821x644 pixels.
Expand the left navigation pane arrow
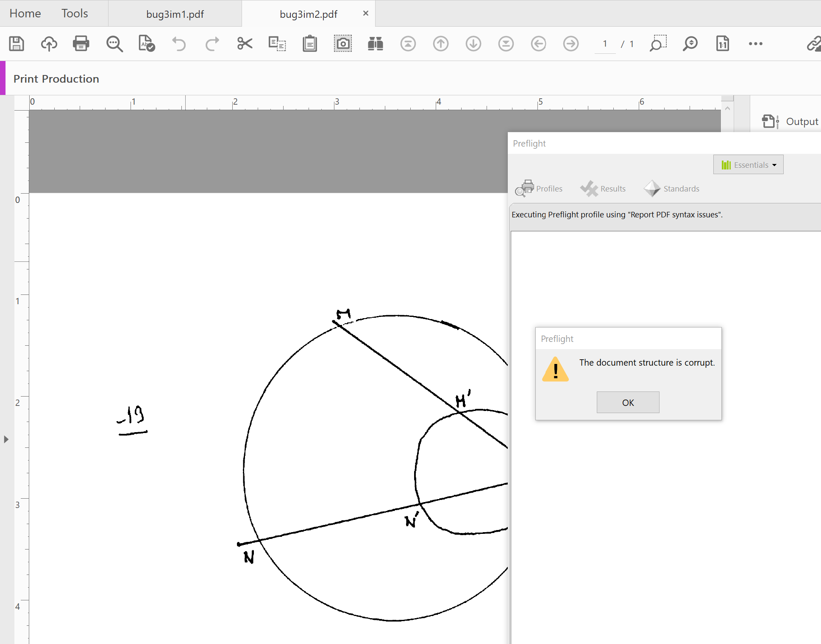click(x=6, y=439)
